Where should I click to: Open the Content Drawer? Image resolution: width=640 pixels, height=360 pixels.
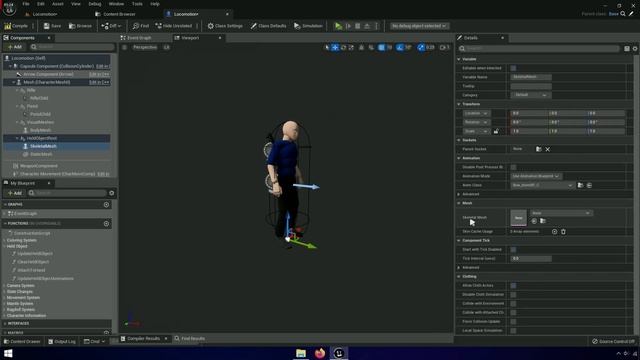point(22,342)
